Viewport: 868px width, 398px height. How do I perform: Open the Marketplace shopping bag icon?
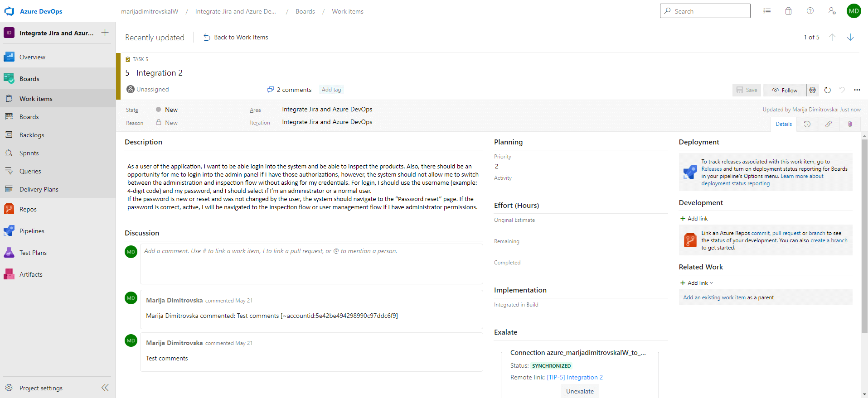788,11
